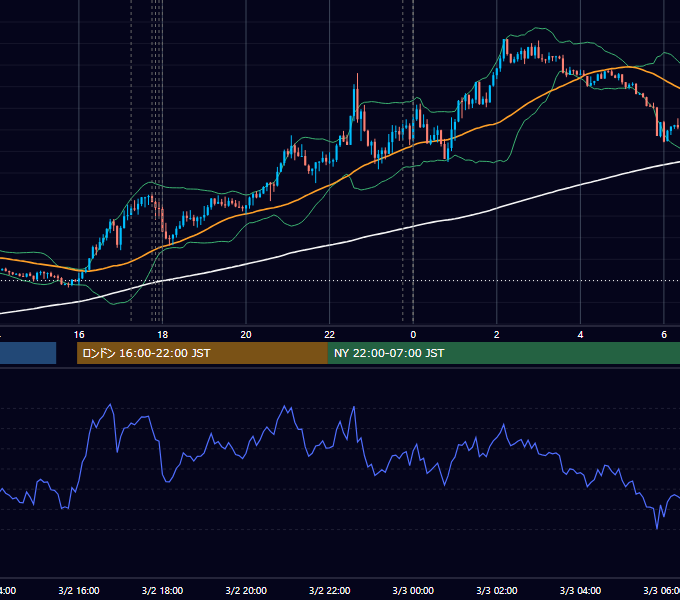680x600 pixels.
Task: Click the blue session bar before London
Action: click(28, 353)
